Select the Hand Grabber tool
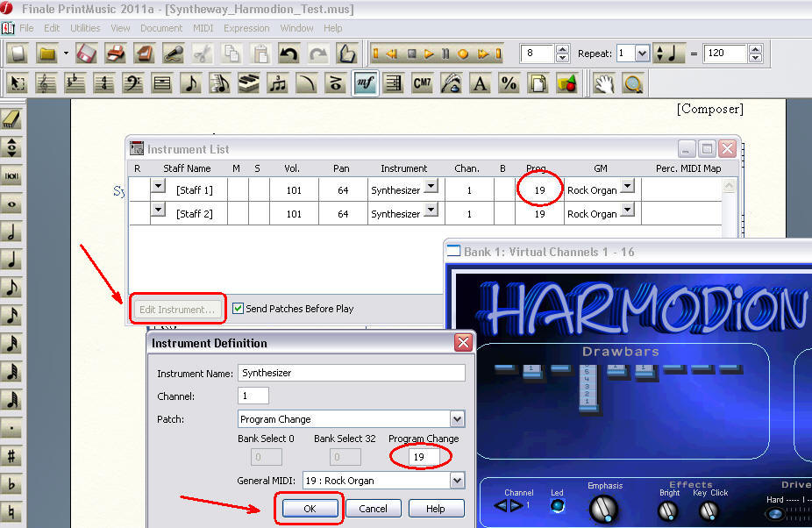 tap(604, 83)
